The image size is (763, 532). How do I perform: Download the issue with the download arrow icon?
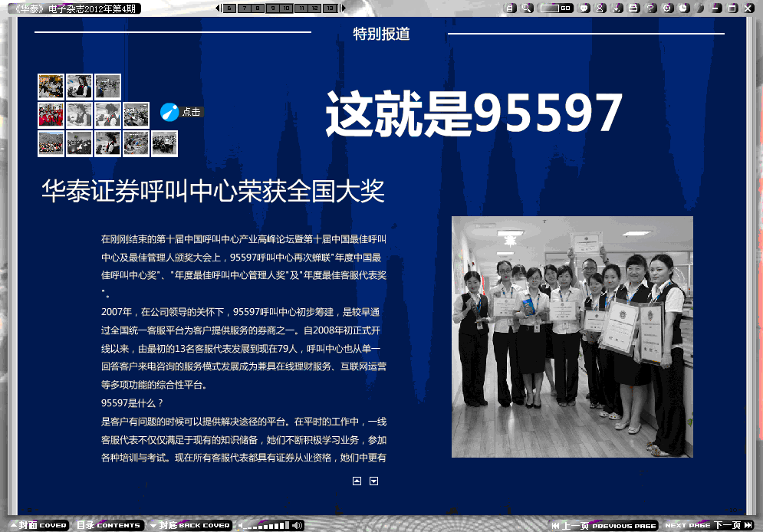coord(617,8)
